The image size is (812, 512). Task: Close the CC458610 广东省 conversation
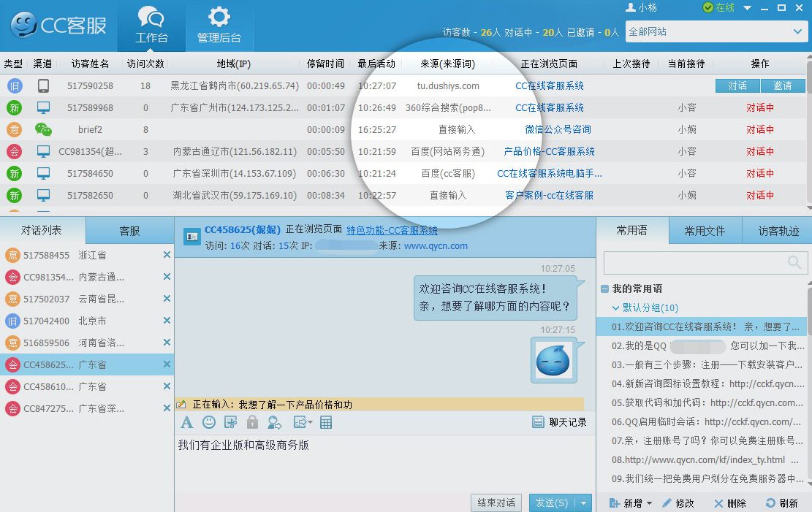click(x=167, y=386)
